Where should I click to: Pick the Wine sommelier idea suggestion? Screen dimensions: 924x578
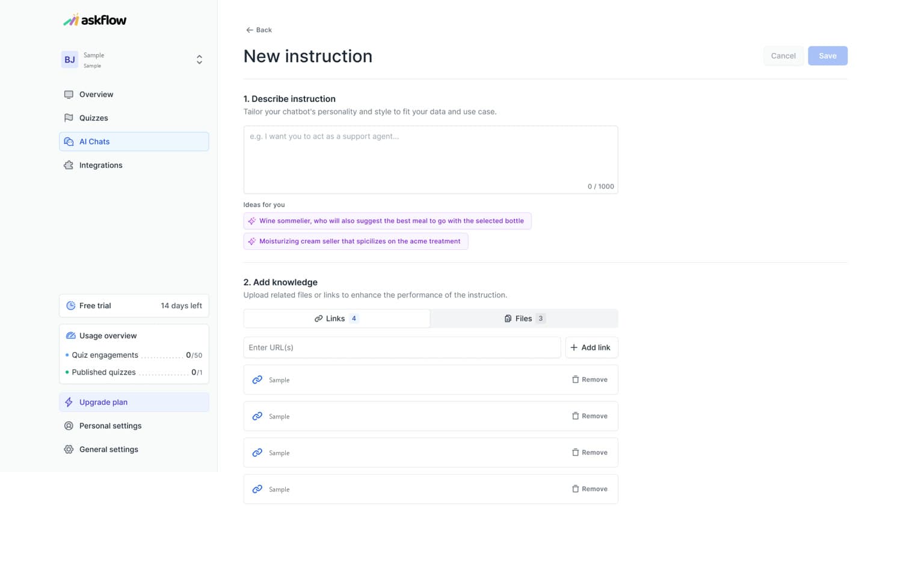click(387, 221)
